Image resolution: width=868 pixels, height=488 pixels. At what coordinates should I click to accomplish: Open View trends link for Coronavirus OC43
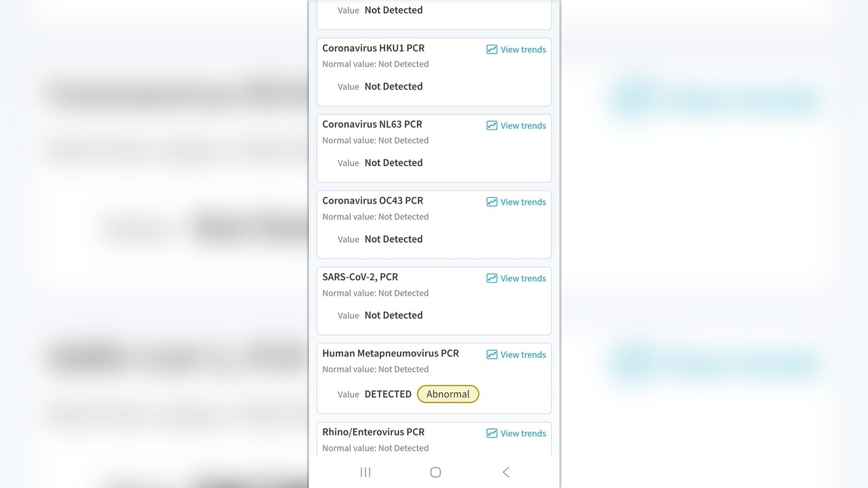(x=523, y=202)
